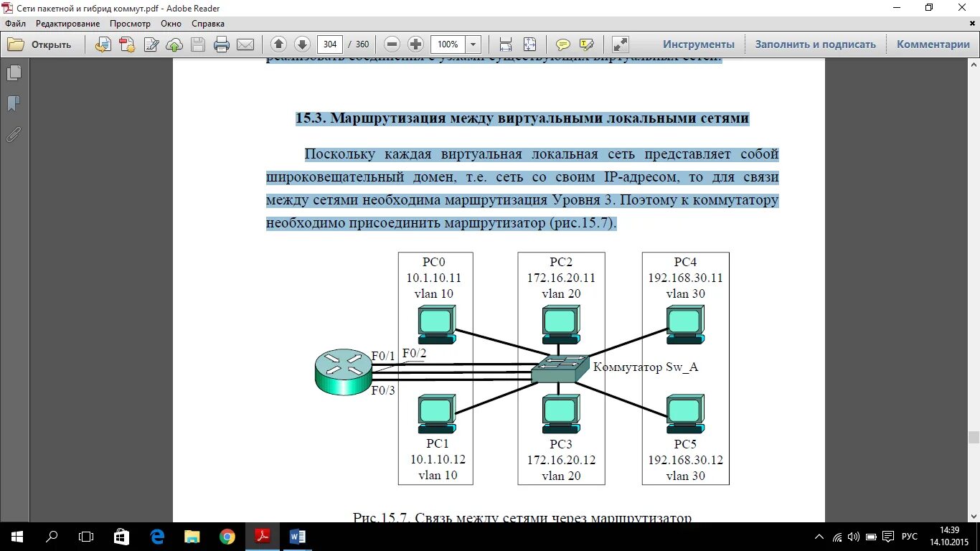Click the volume speaker tray icon
Image resolution: width=980 pixels, height=551 pixels.
[x=854, y=537]
